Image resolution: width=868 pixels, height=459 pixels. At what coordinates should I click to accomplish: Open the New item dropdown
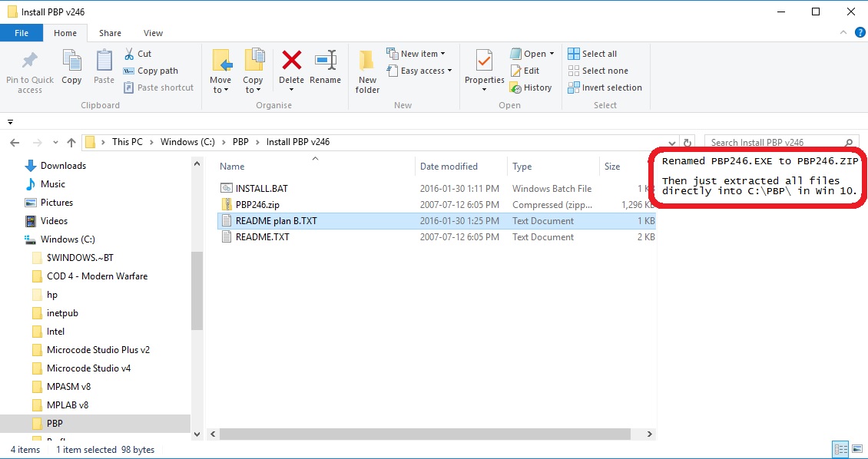416,54
